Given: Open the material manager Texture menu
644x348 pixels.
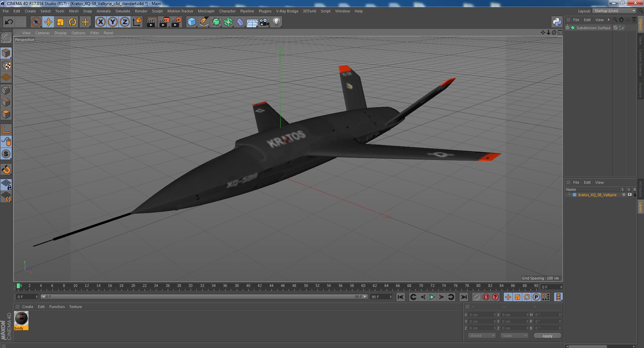Looking at the screenshot, I should (76, 307).
